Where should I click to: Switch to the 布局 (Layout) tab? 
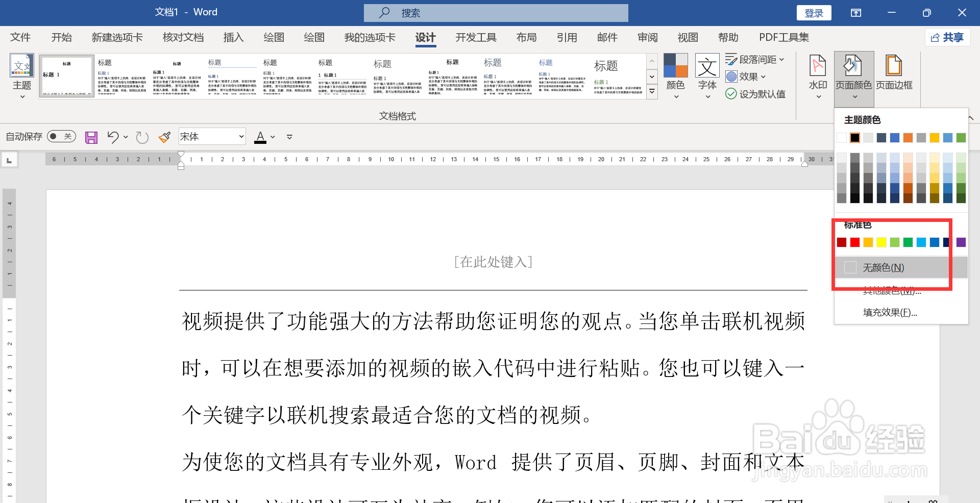click(526, 37)
